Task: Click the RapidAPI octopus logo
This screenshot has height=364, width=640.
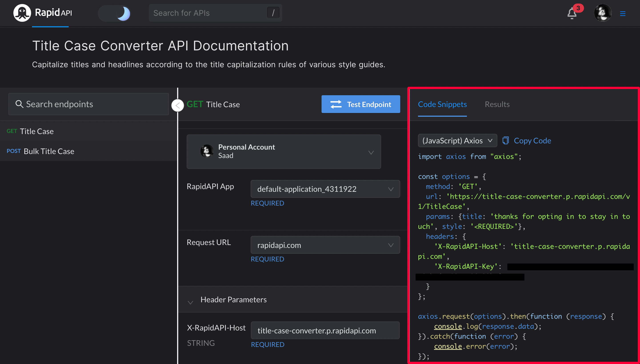Action: coord(22,13)
